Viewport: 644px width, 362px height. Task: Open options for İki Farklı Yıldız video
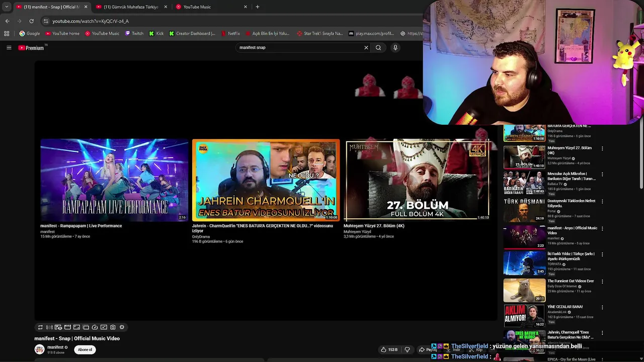click(602, 254)
